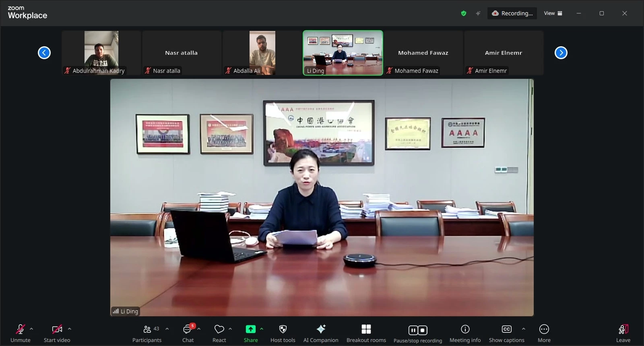This screenshot has height=346, width=644.
Task: Click the Recording status button
Action: [x=512, y=13]
